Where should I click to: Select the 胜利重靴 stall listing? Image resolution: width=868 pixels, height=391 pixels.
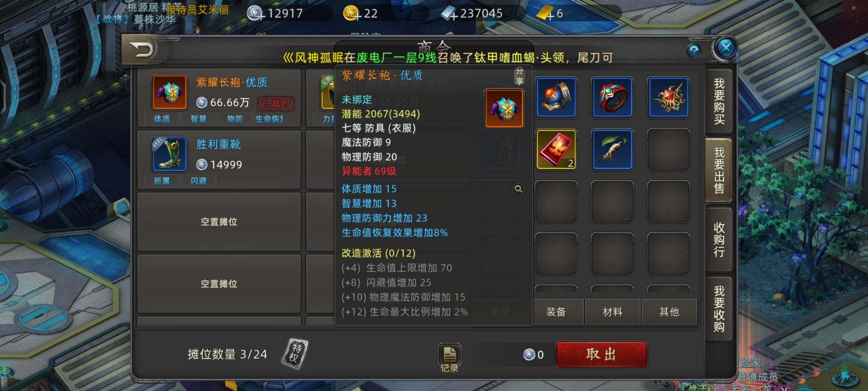[219, 160]
